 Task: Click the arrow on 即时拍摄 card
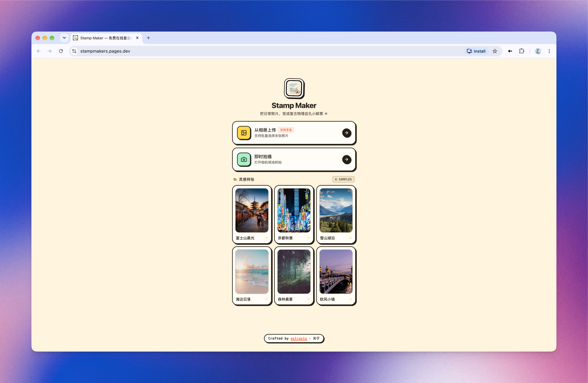coord(347,160)
